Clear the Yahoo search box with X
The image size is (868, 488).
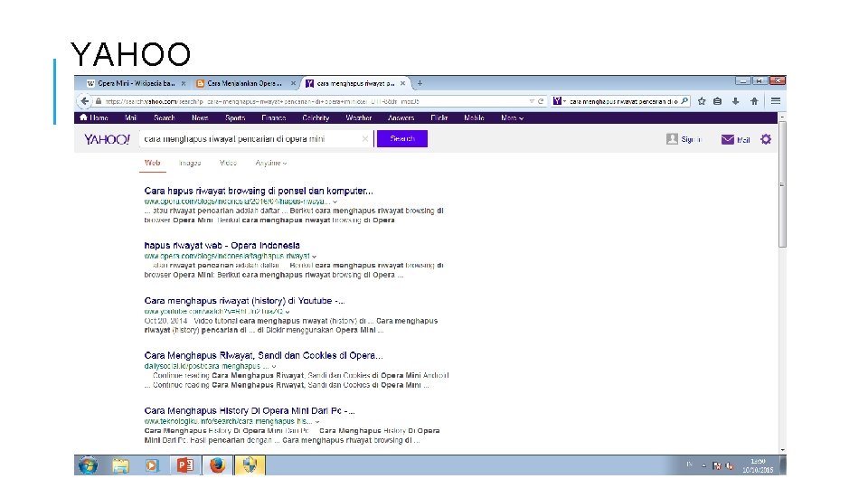364,139
